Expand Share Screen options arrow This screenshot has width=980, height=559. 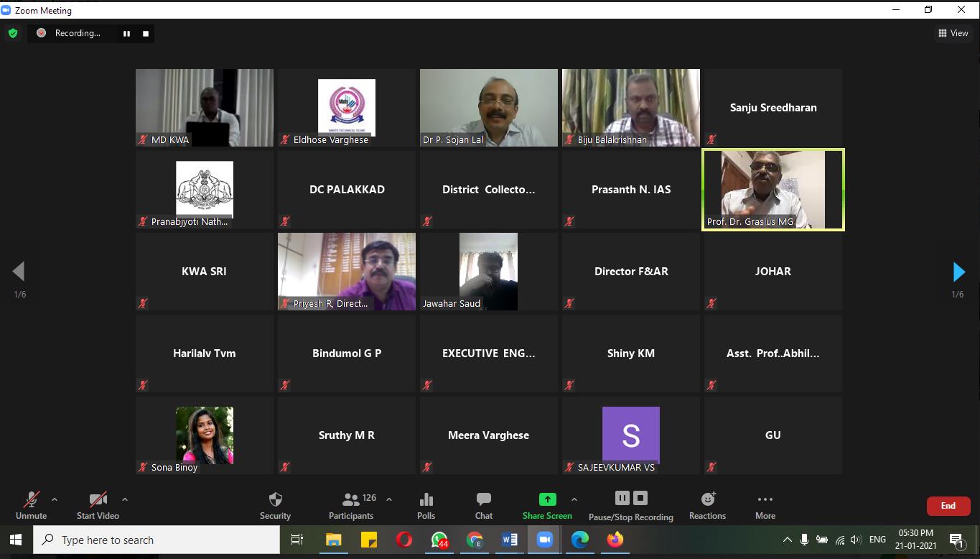coord(574,499)
